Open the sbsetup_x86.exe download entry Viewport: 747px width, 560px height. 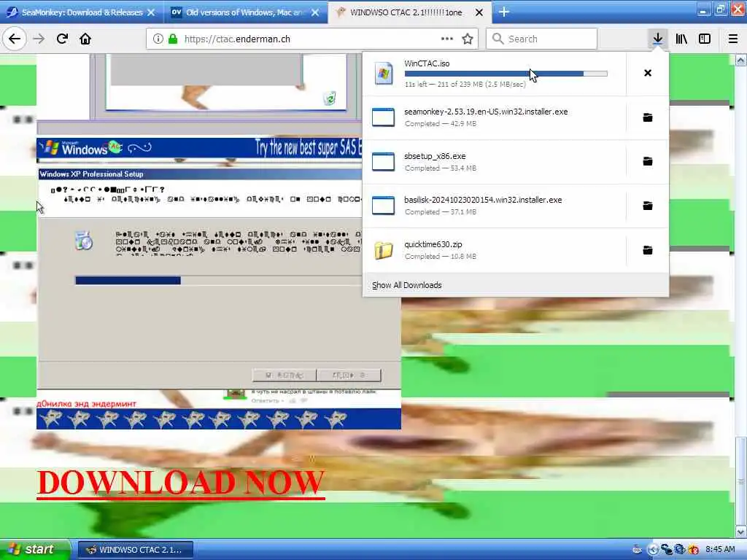(494, 161)
